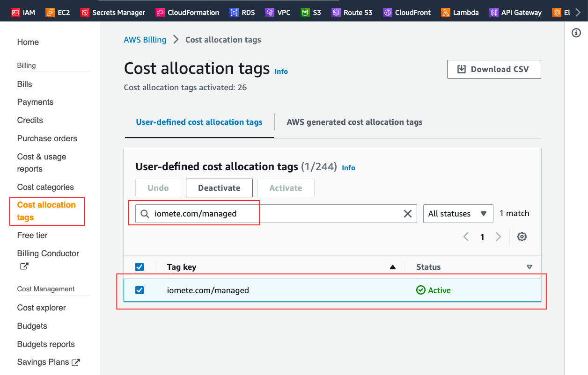The width and height of the screenshot is (588, 375).
Task: Open Info link beside table heading
Action: click(x=348, y=168)
